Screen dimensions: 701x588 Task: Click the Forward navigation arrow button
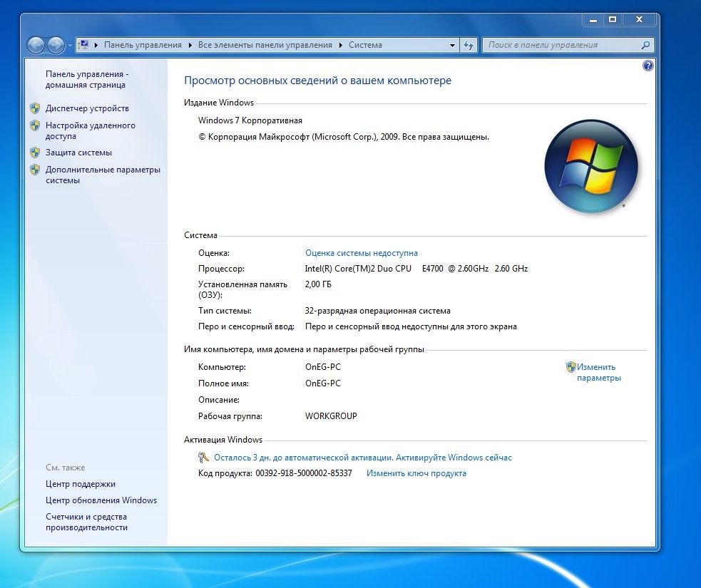56,45
